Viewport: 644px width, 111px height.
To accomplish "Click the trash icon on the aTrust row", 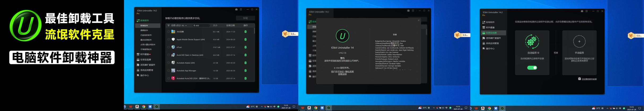I will coord(245,47).
